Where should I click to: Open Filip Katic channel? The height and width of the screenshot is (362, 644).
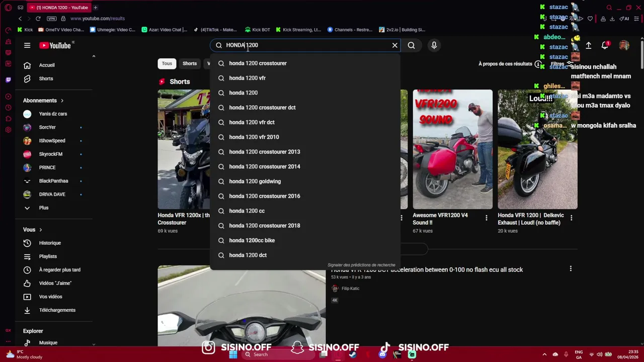pos(350,289)
